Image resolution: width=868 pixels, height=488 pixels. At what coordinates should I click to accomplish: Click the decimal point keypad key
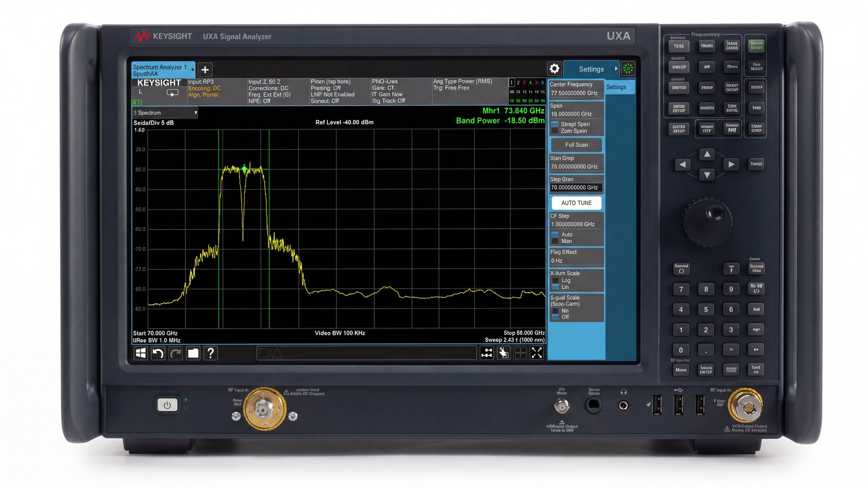(706, 350)
